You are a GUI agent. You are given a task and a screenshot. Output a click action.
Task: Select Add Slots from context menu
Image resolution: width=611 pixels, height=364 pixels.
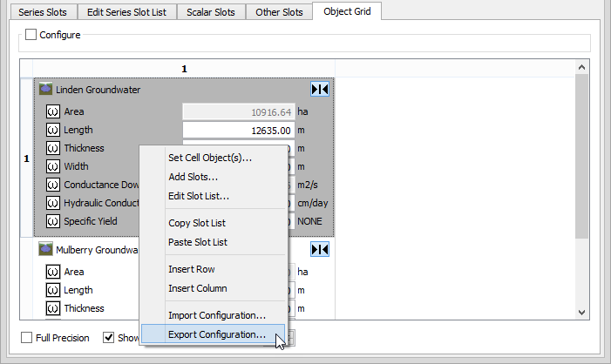click(193, 177)
